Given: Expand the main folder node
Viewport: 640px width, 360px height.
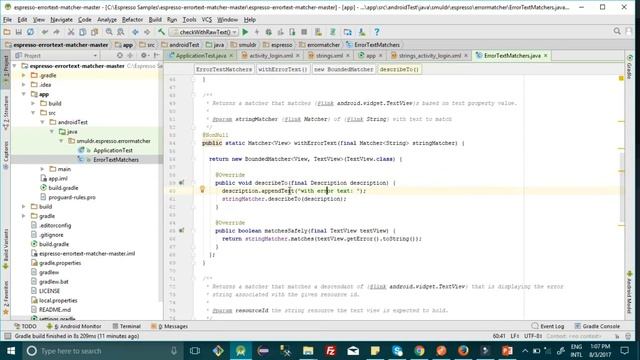Looking at the screenshot, I should pos(42,169).
